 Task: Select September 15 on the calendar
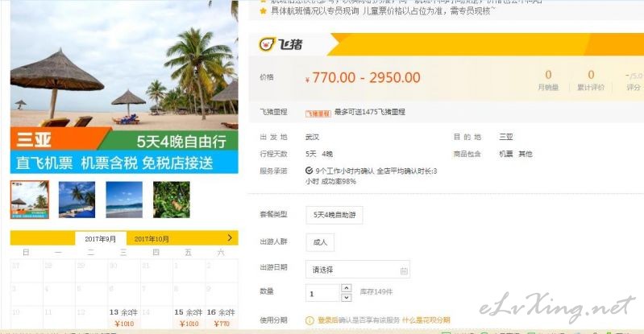(x=189, y=317)
